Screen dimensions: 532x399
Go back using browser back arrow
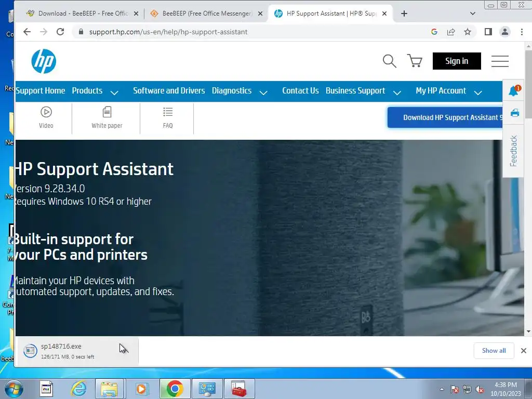(27, 32)
